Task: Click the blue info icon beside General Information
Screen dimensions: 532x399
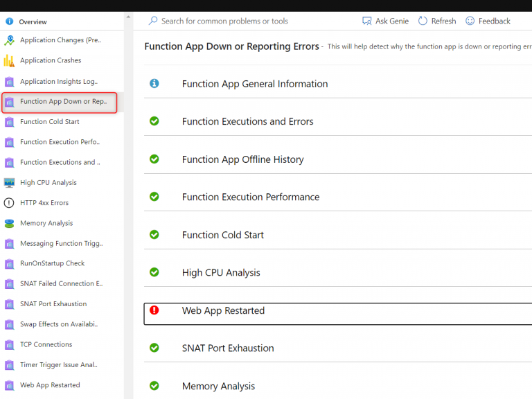Action: click(x=154, y=84)
